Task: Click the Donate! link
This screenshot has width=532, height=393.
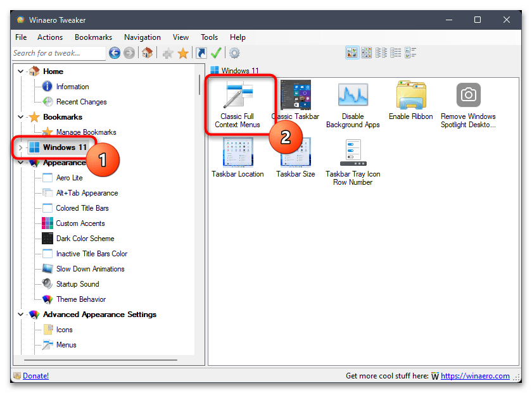Action: point(35,376)
